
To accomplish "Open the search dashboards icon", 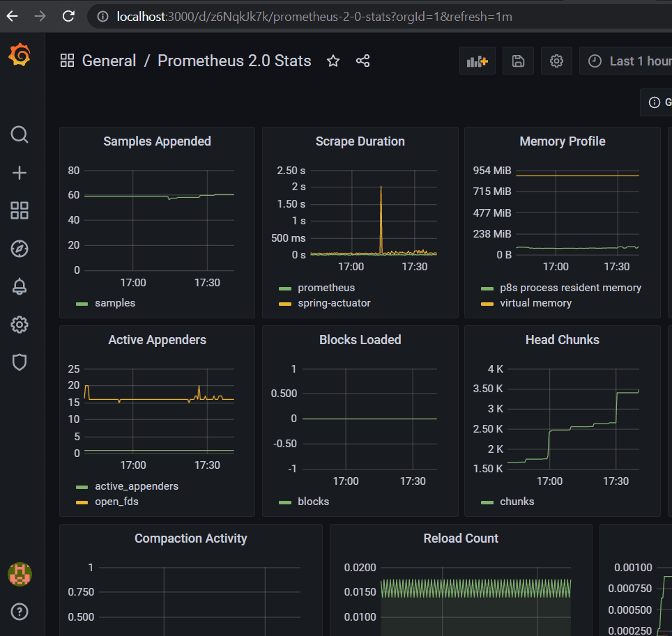I will pos(20,134).
